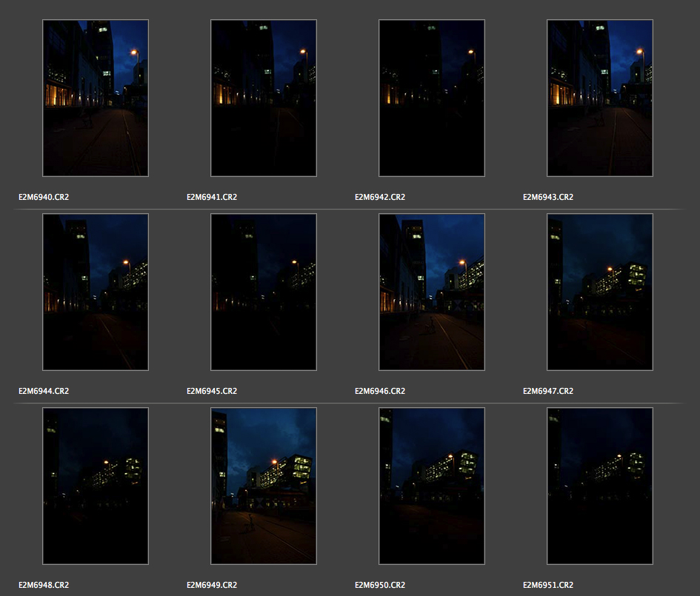Click the filename text E2M6949.CR2
This screenshot has width=700, height=596.
pos(212,585)
